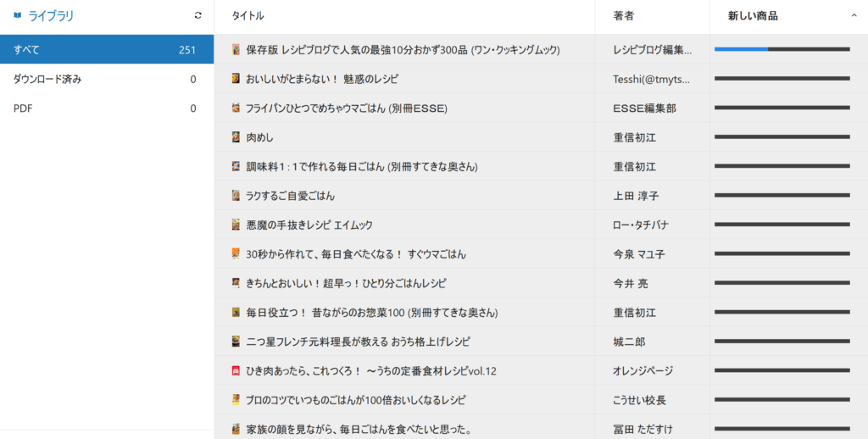Open book title フライパンひとつでめちゃウマごはん
868x439 pixels.
click(347, 108)
